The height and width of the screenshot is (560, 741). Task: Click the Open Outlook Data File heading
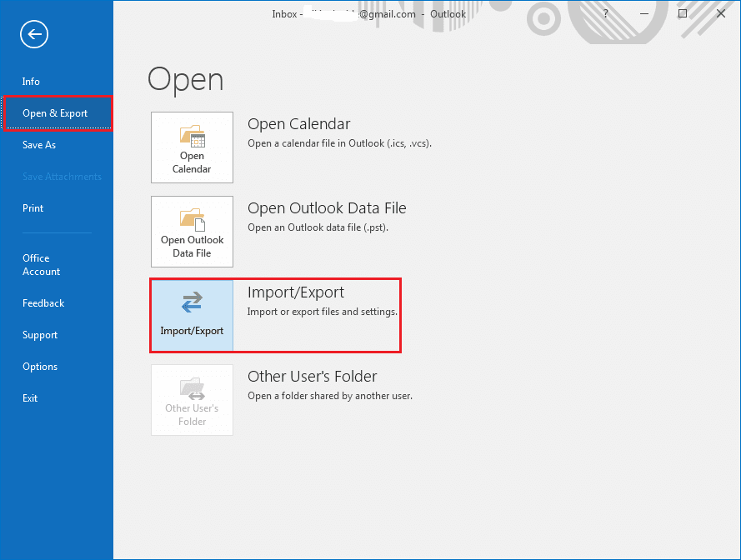coord(327,208)
